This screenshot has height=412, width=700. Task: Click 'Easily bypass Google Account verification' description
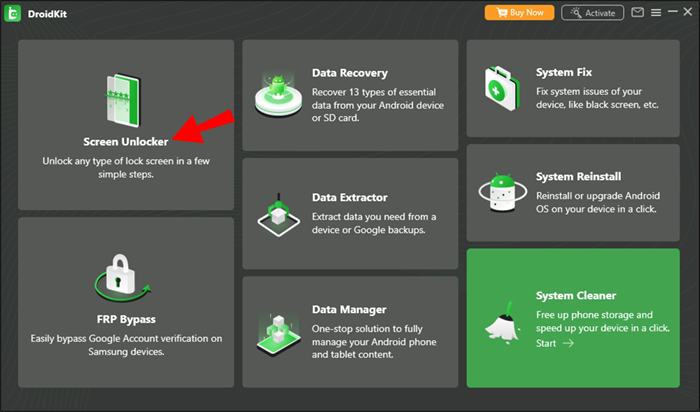[x=126, y=345]
